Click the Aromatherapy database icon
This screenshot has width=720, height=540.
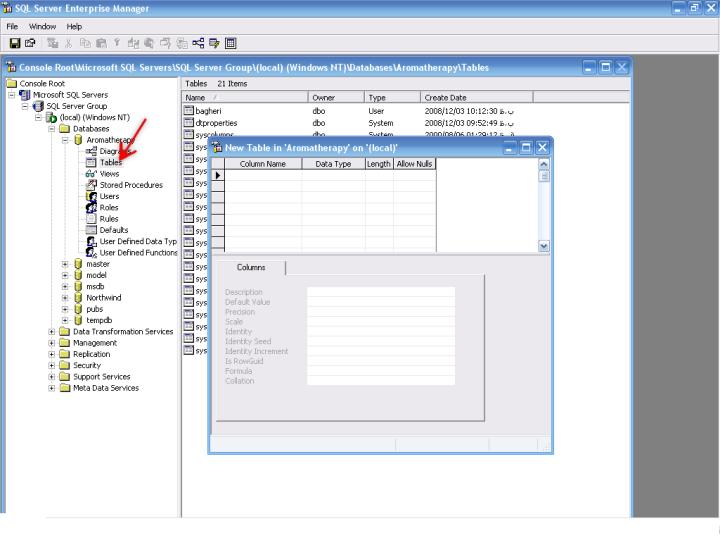coord(78,140)
